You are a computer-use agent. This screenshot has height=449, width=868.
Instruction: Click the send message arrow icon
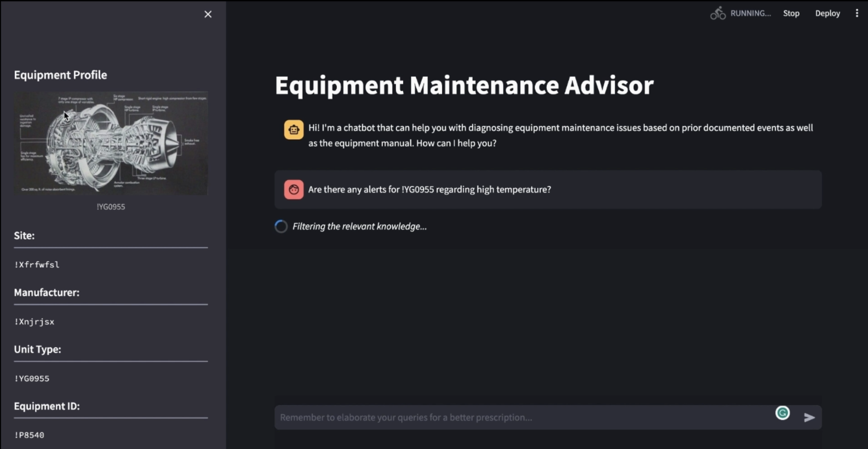(809, 417)
